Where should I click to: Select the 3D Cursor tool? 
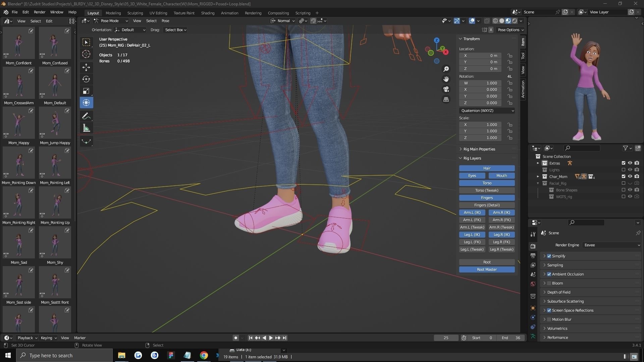86,54
